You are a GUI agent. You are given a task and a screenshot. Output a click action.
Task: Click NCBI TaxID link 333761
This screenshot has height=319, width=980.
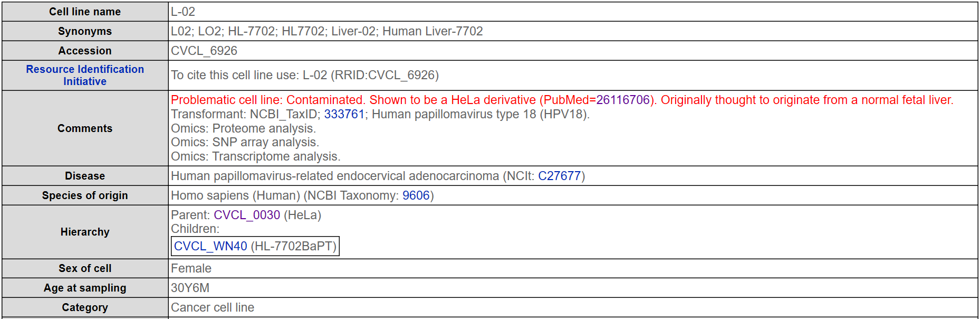tap(344, 114)
